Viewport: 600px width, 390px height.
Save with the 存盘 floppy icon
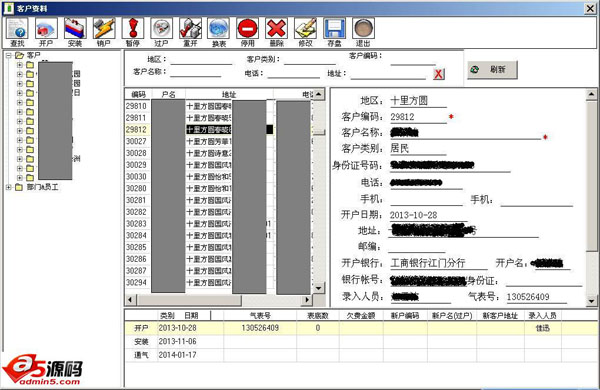[334, 32]
